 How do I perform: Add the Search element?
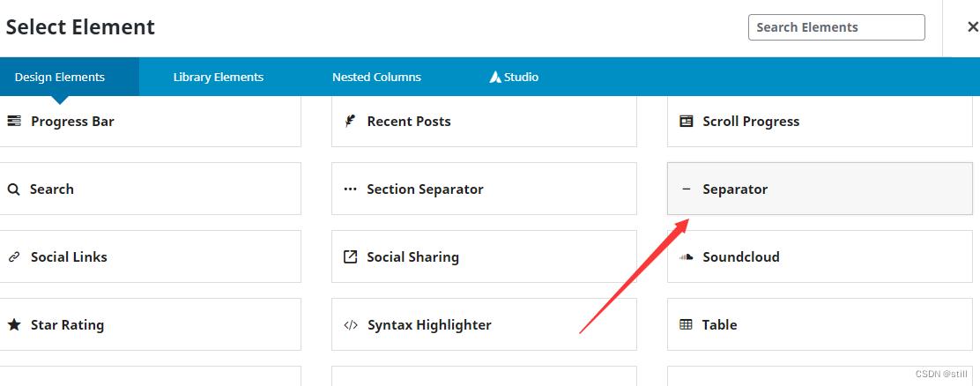click(x=150, y=189)
